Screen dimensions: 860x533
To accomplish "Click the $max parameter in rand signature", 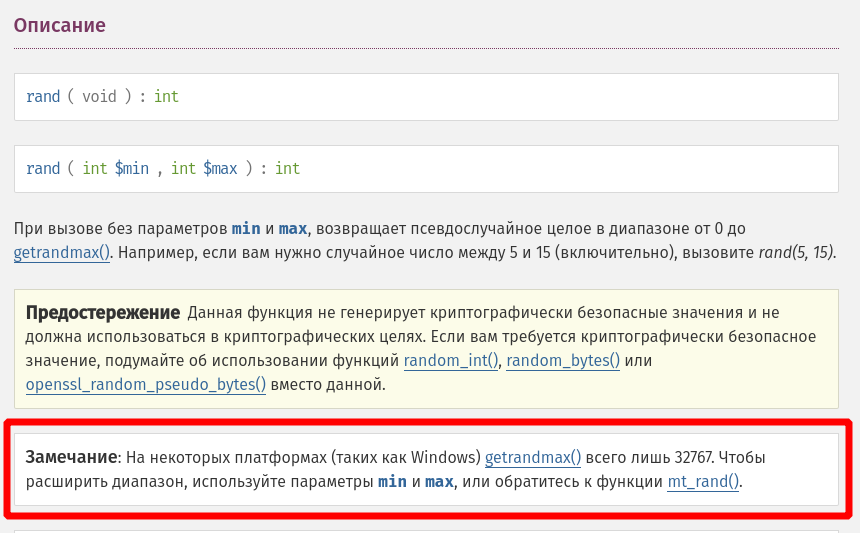I will [220, 169].
